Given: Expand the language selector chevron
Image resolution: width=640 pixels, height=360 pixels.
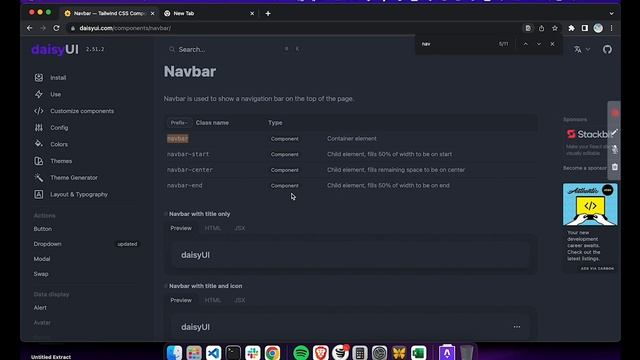Looking at the screenshot, I should coord(588,49).
